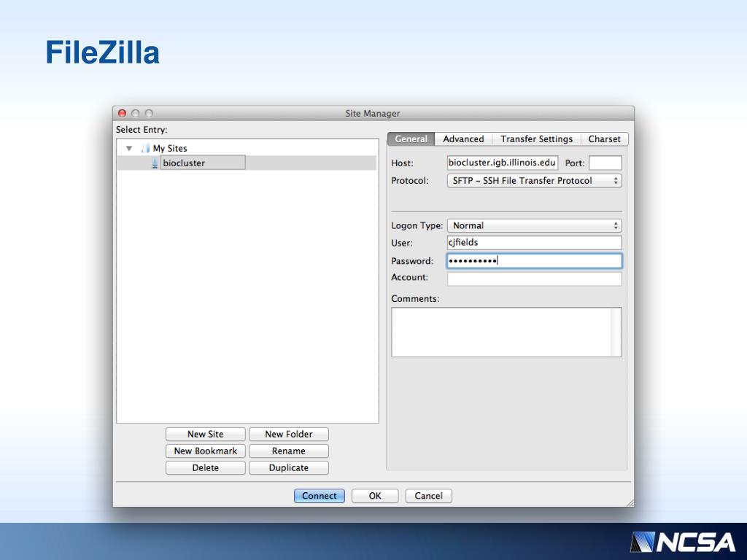
Task: Edit the Host field biocluster.igb.illinois.edu
Action: tap(503, 163)
